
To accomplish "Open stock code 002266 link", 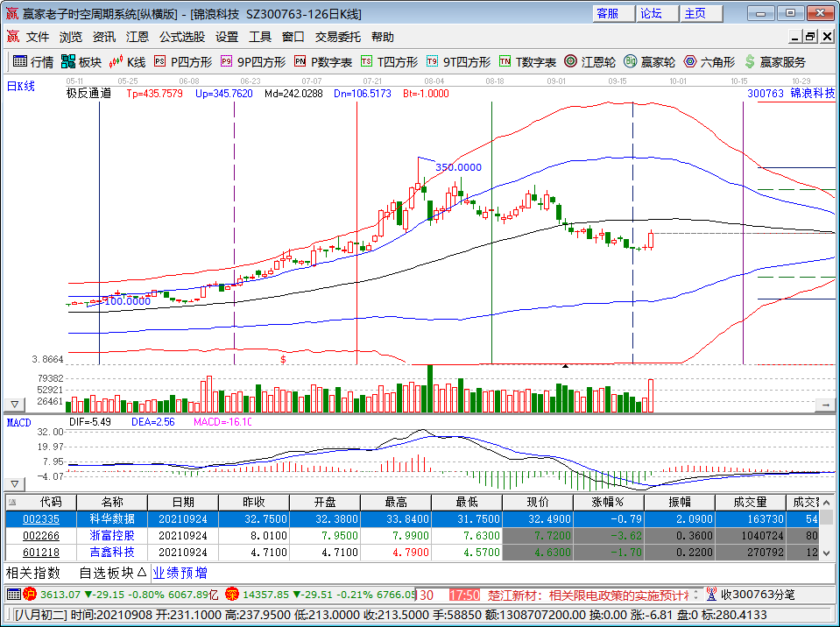I will tap(41, 536).
